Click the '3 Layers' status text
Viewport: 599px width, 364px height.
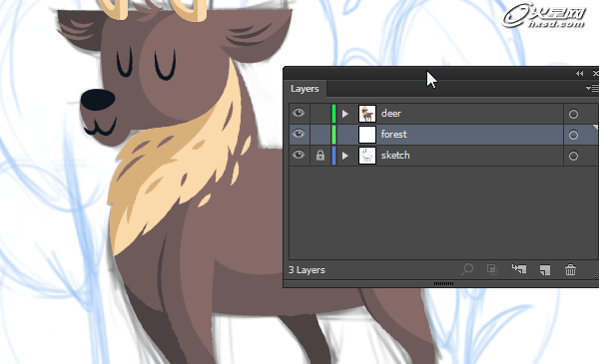[306, 270]
